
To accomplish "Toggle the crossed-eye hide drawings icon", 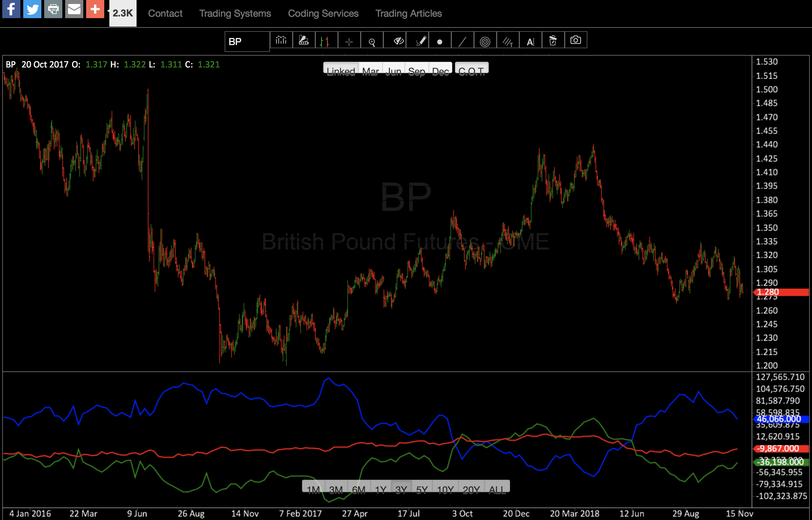I will pyautogui.click(x=399, y=41).
